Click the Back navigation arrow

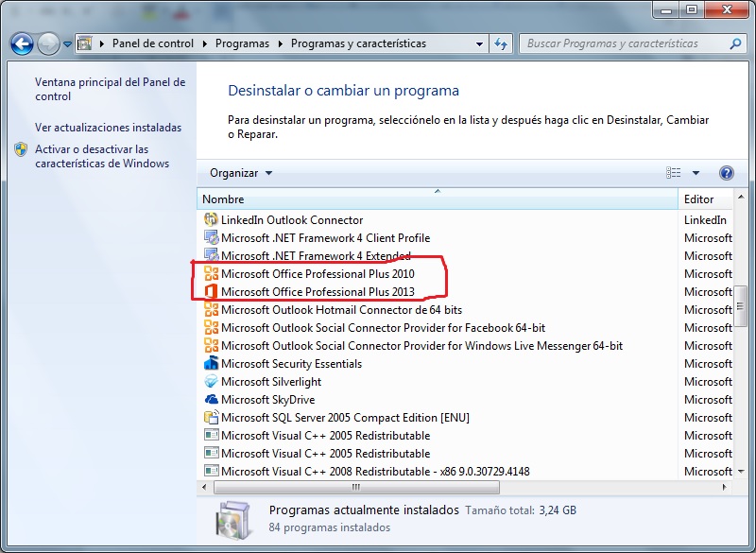pyautogui.click(x=22, y=43)
